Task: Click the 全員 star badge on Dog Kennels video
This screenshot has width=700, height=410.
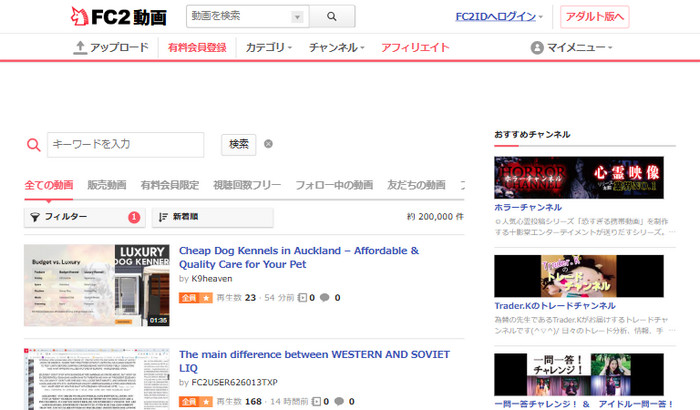Action: [196, 298]
